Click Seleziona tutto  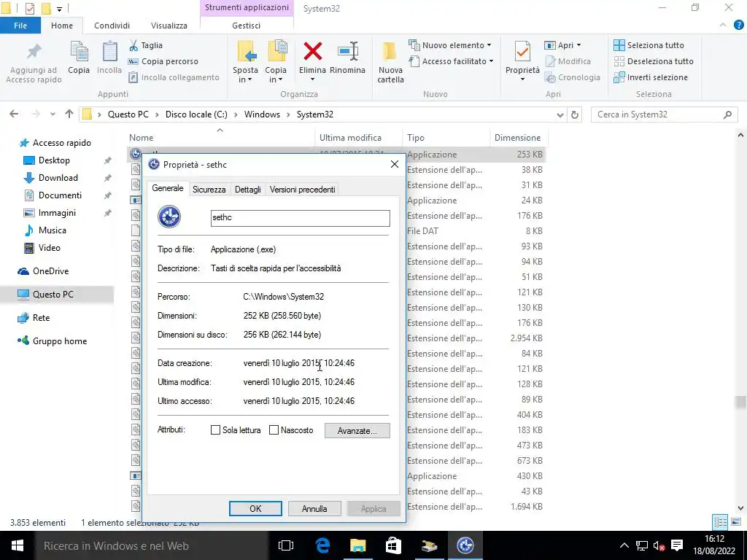(x=649, y=45)
